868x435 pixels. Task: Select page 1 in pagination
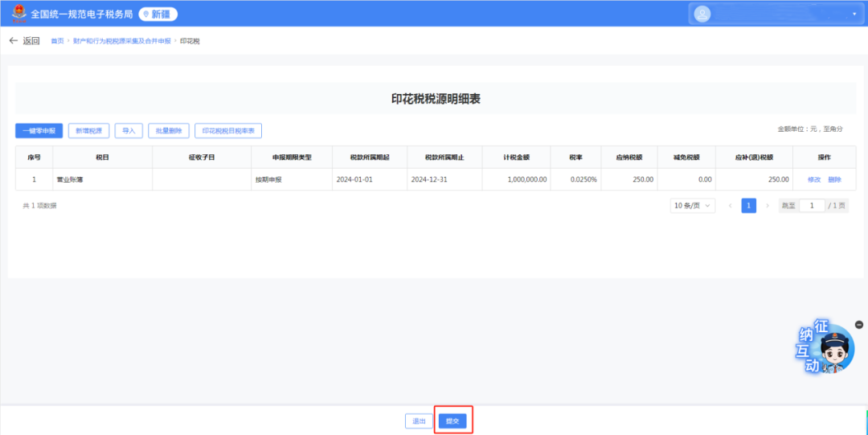click(x=749, y=206)
